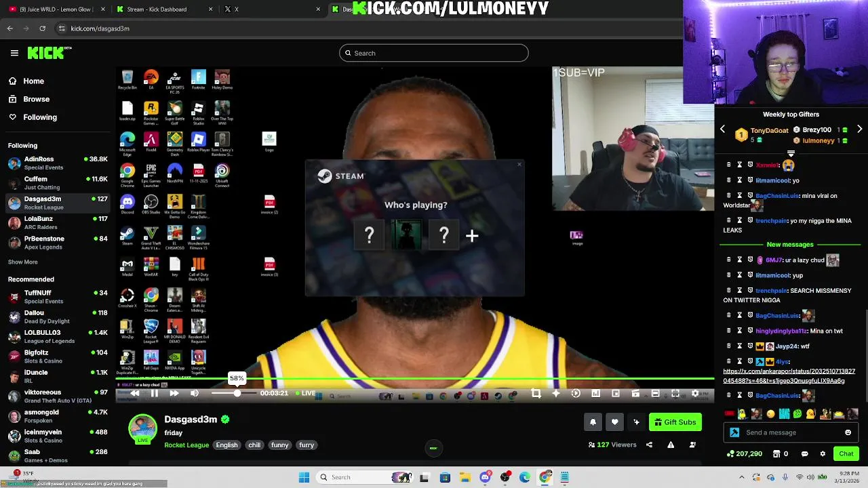The width and height of the screenshot is (868, 488).
Task: Report the stream with warning icon
Action: 671,445
